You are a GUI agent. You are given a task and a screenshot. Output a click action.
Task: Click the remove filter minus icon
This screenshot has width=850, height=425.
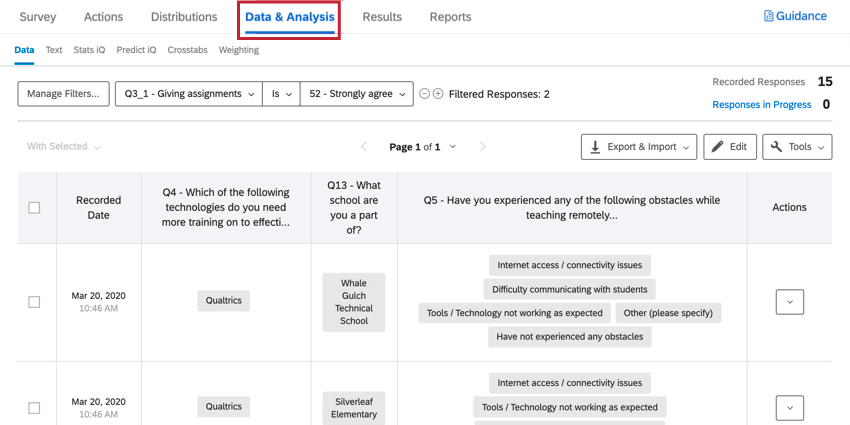pos(425,94)
